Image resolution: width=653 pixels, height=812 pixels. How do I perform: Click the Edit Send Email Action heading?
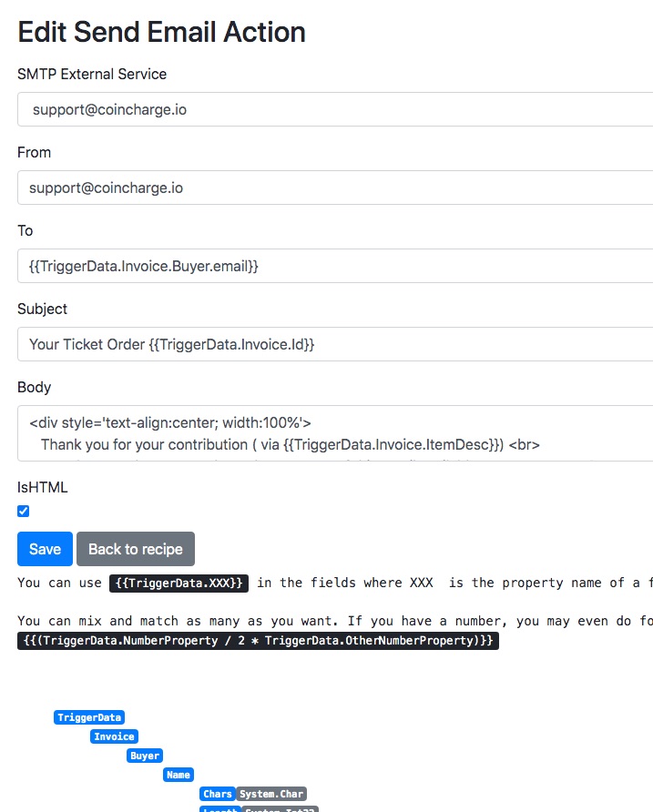(x=162, y=32)
